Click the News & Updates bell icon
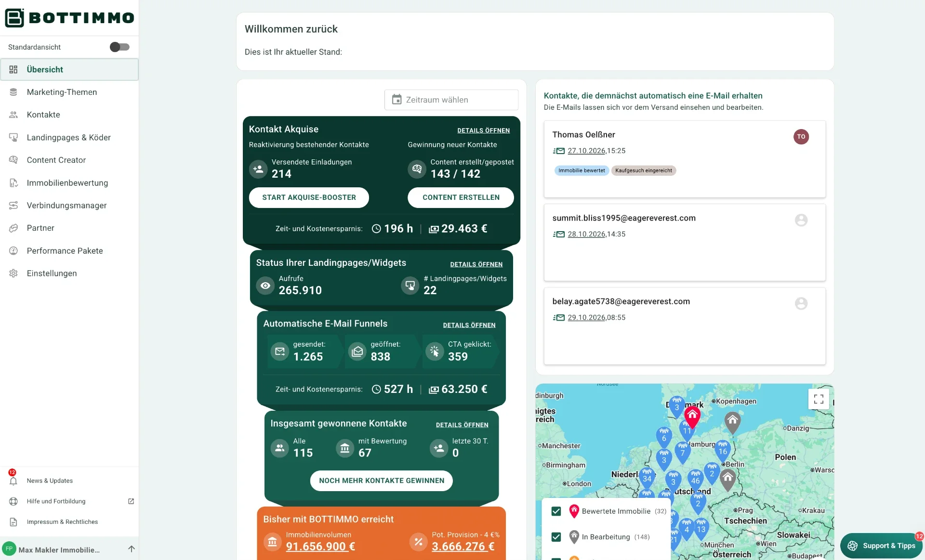The width and height of the screenshot is (925, 560). point(13,481)
